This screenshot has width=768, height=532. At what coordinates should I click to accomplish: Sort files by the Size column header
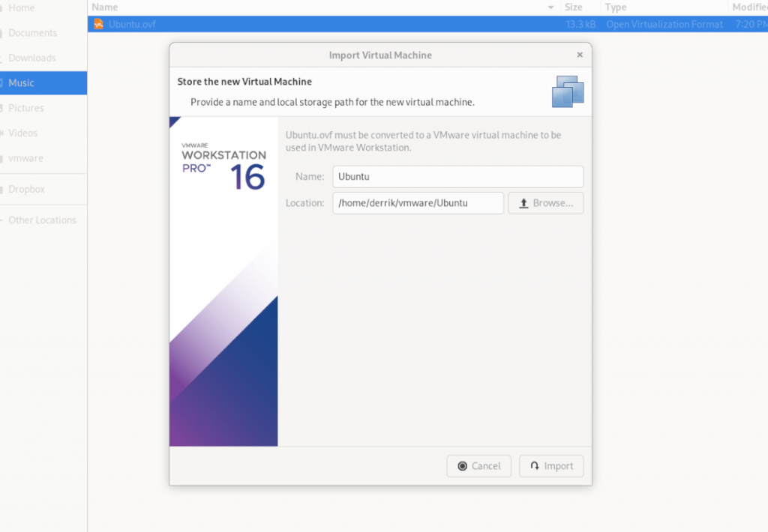[574, 7]
